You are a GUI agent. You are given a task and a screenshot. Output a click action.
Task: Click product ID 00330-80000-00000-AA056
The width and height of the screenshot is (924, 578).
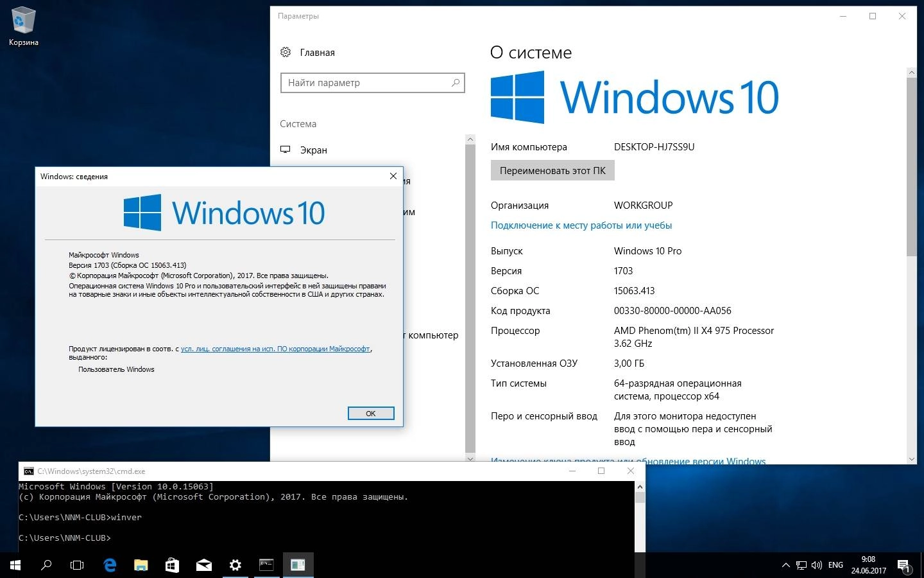(x=672, y=311)
